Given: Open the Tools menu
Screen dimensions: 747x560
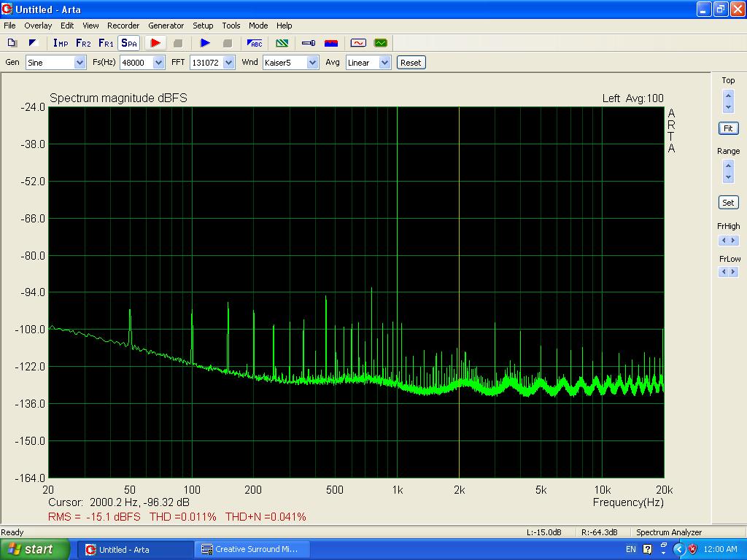Looking at the screenshot, I should pyautogui.click(x=231, y=26).
